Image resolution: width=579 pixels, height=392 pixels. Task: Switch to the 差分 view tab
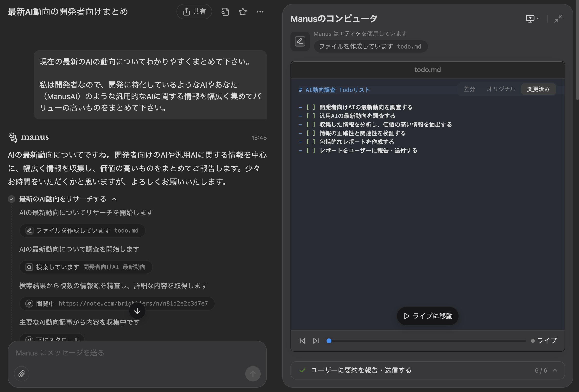469,89
